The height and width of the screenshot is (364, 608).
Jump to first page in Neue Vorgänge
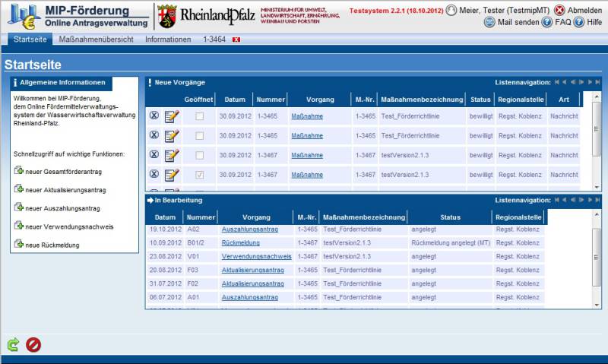pos(557,82)
